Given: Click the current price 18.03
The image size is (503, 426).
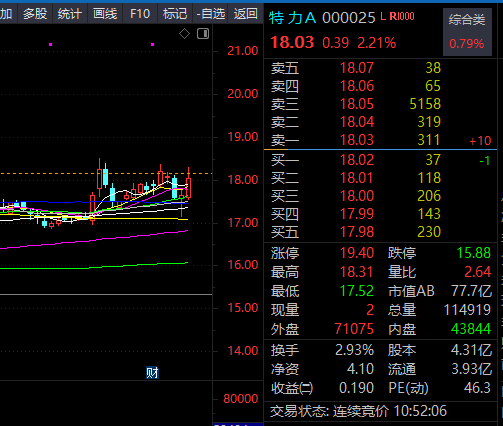Looking at the screenshot, I should tap(292, 42).
